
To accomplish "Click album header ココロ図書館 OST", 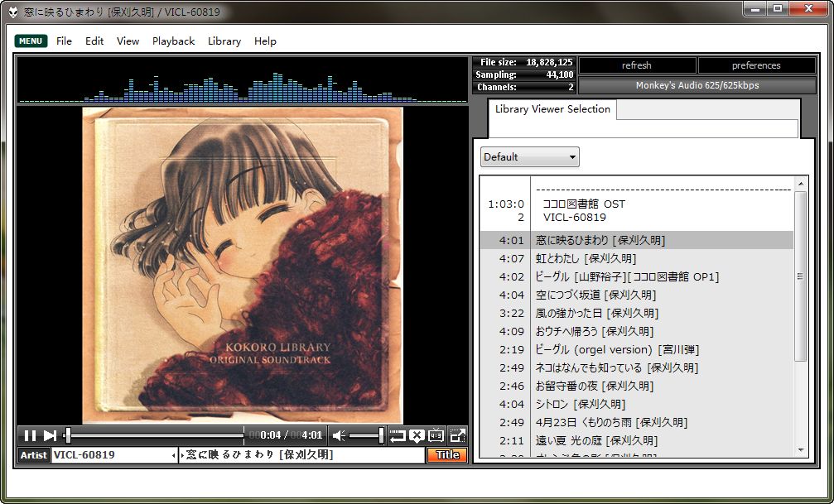I will point(584,204).
